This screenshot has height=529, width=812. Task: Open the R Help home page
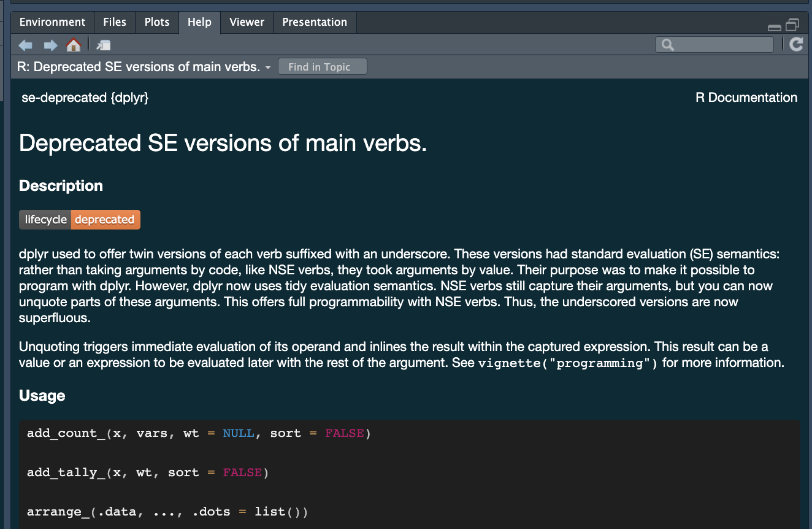pos(74,45)
